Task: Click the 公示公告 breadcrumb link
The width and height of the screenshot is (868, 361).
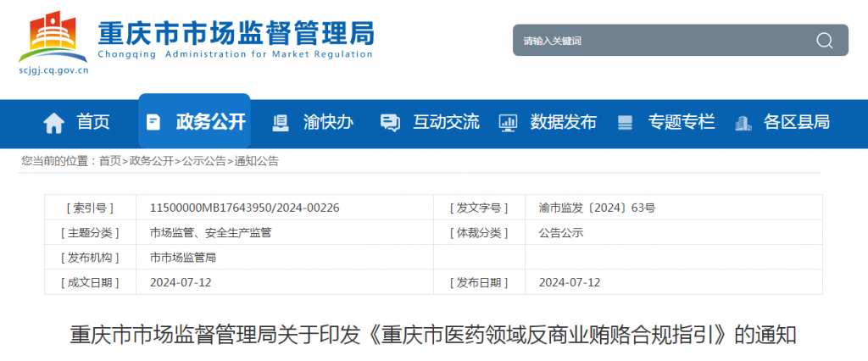Action: tap(203, 162)
